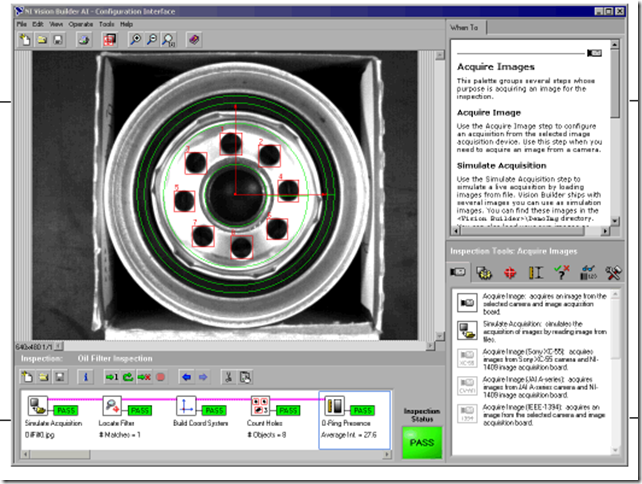Click the New icon in the inspection toolbar
Screen dimensions: 642x484
pos(27,377)
